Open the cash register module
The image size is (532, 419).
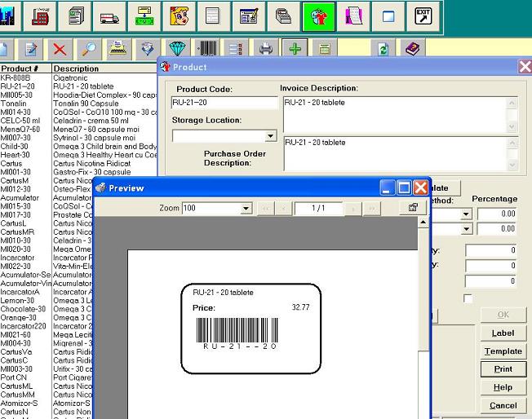pyautogui.click(x=284, y=16)
